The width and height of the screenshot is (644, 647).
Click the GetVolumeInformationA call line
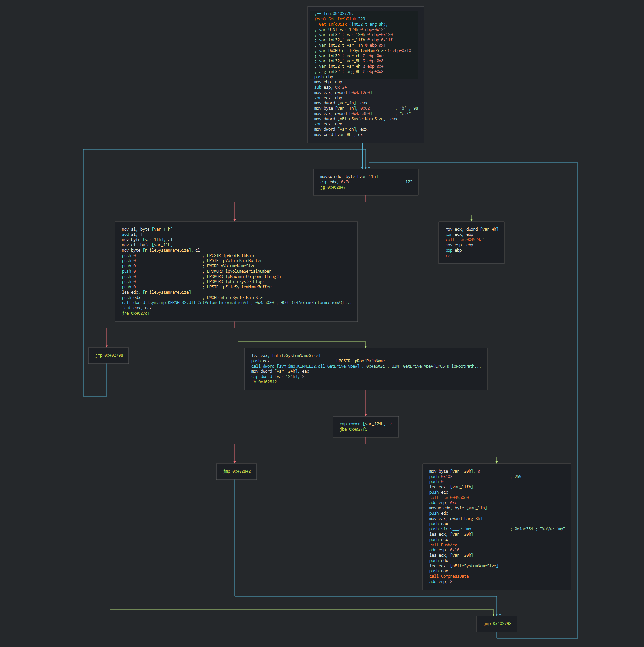click(236, 303)
